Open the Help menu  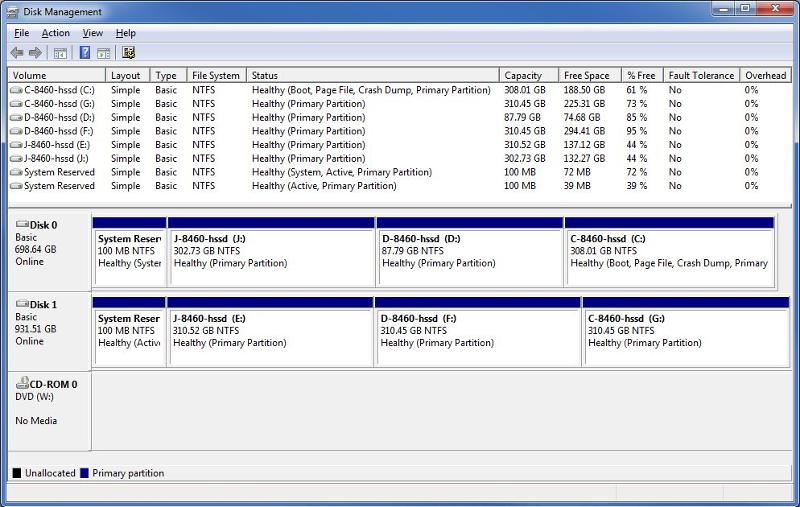point(126,33)
